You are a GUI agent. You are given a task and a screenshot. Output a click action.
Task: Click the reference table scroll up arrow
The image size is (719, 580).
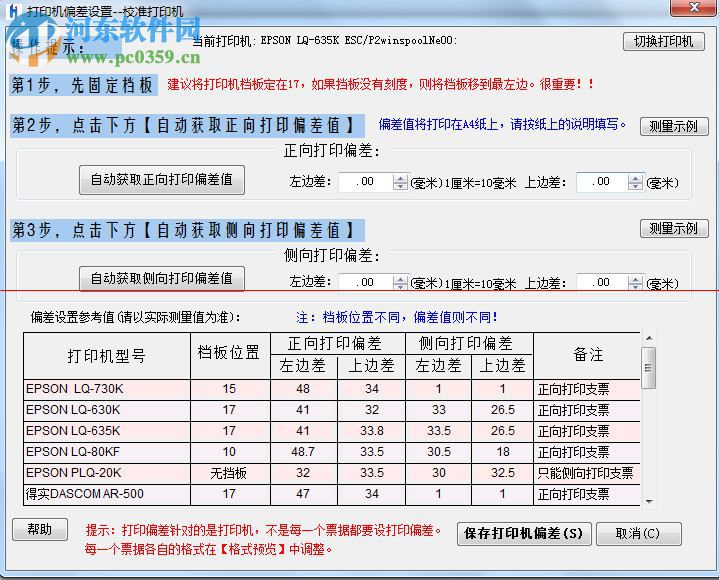[x=649, y=338]
